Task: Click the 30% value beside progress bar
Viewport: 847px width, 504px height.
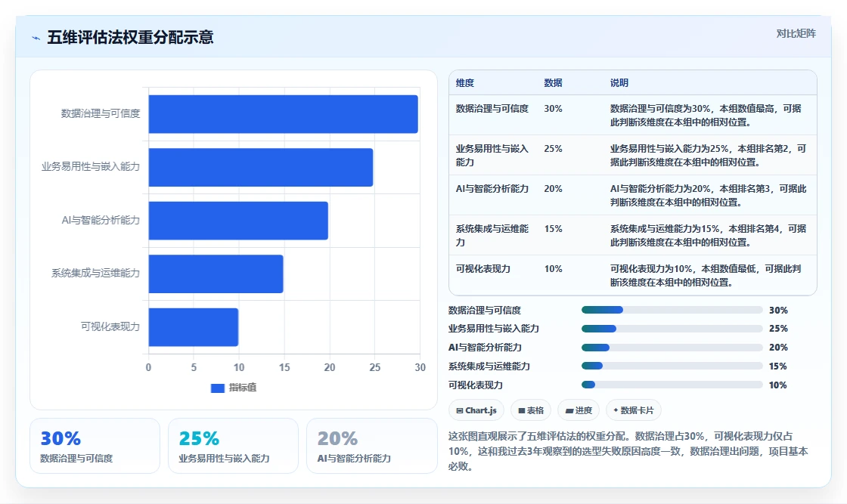Action: 778,311
